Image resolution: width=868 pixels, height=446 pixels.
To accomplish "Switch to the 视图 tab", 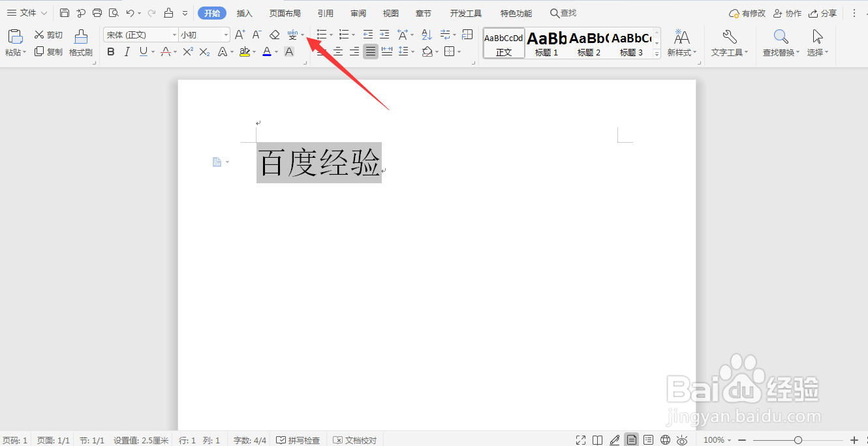I will tap(391, 13).
